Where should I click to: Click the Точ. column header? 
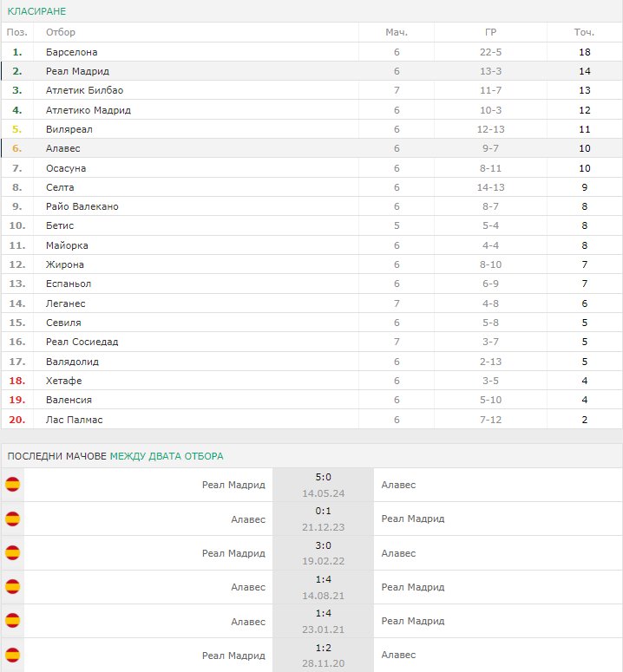pos(584,32)
